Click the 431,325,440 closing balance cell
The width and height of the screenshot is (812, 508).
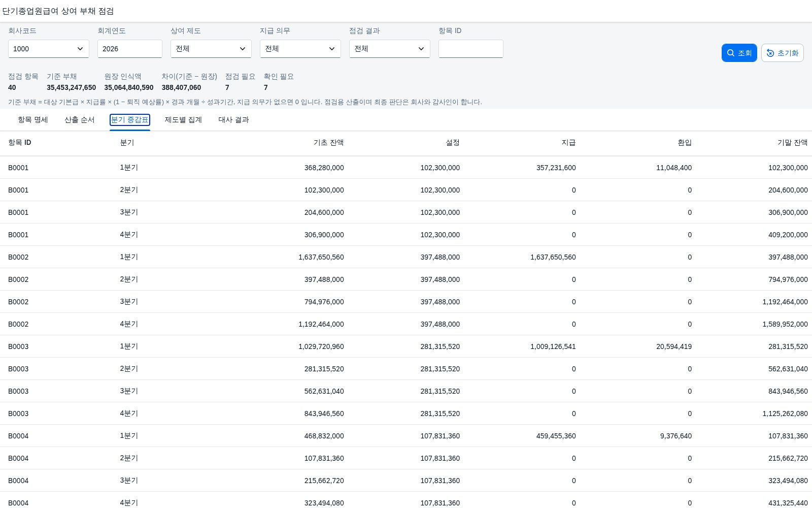[x=788, y=503]
